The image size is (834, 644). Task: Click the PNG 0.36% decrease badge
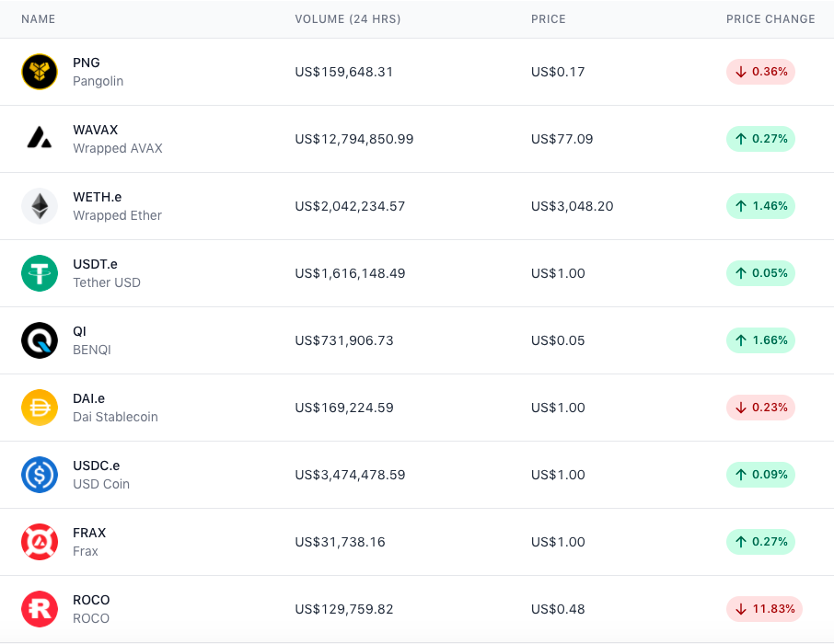(760, 72)
